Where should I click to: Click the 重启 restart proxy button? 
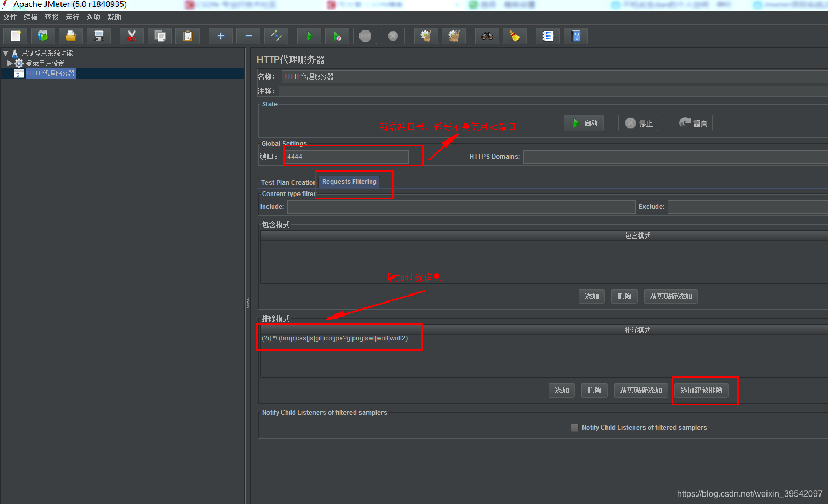pyautogui.click(x=693, y=123)
